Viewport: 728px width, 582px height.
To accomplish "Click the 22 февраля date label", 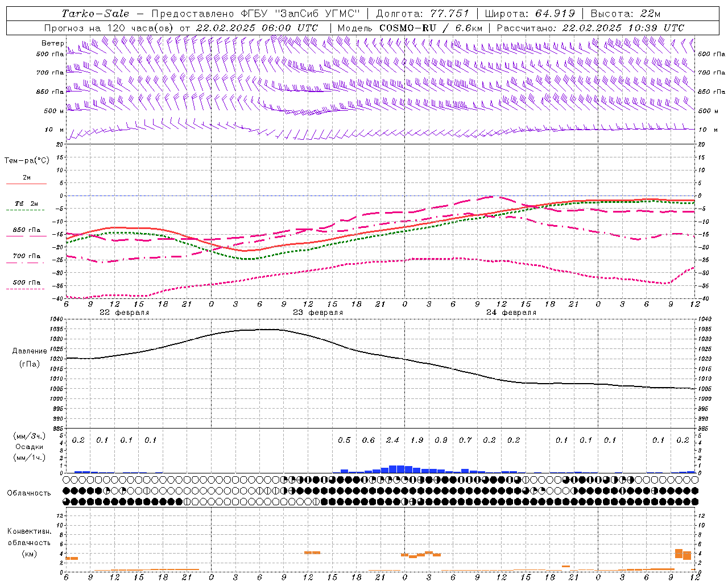I will tap(125, 313).
